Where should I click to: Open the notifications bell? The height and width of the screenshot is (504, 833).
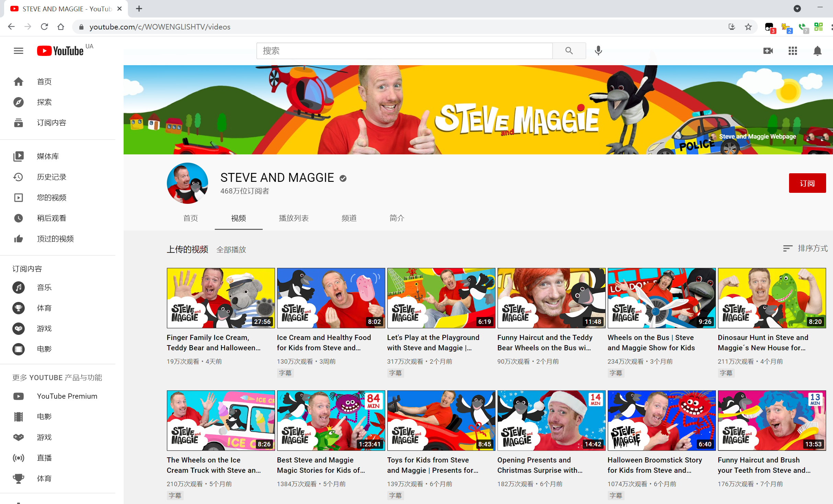point(818,51)
